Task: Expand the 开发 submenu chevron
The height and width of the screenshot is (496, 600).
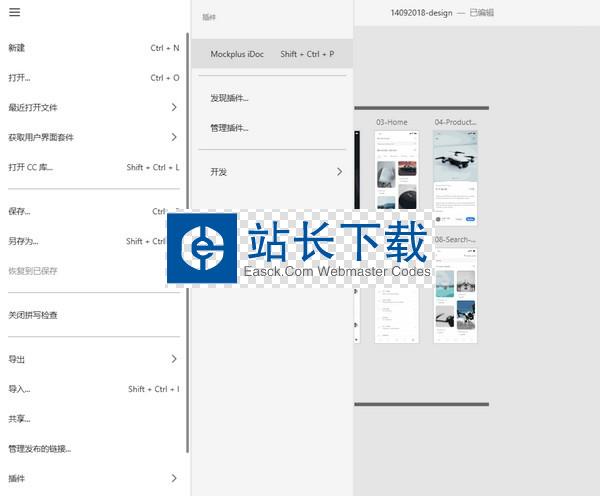Action: pos(339,172)
